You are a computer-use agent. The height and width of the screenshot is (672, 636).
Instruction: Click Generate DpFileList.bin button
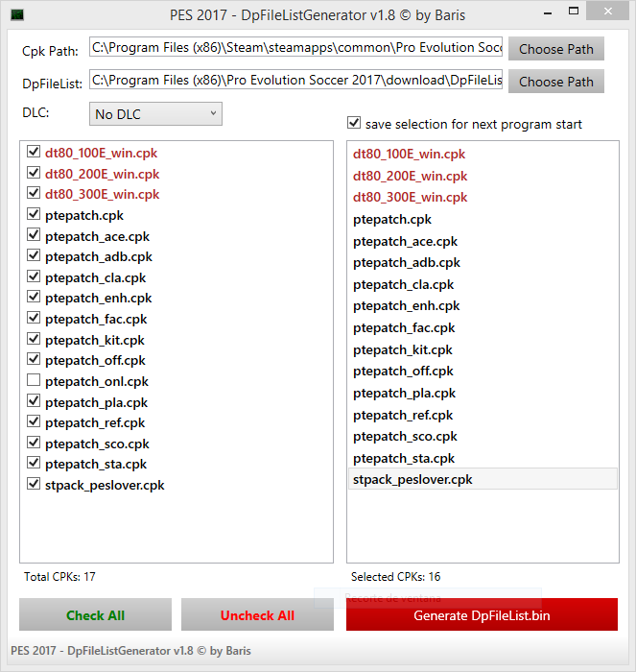[x=482, y=615]
